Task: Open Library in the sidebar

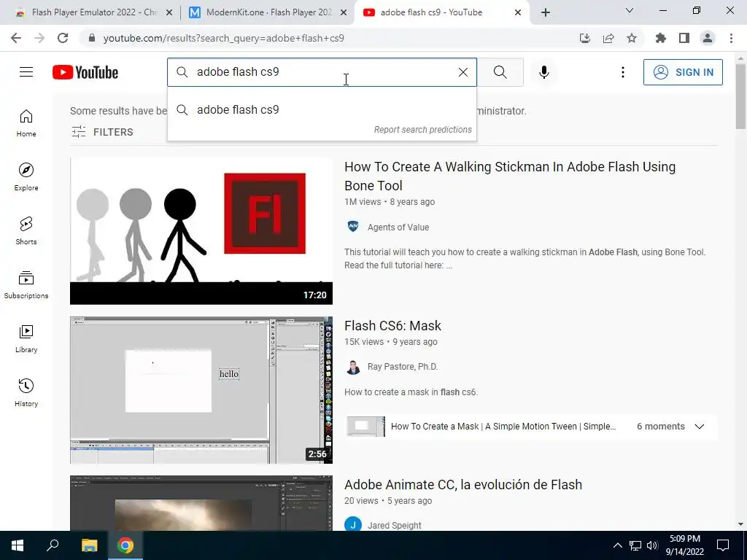Action: coord(26,338)
